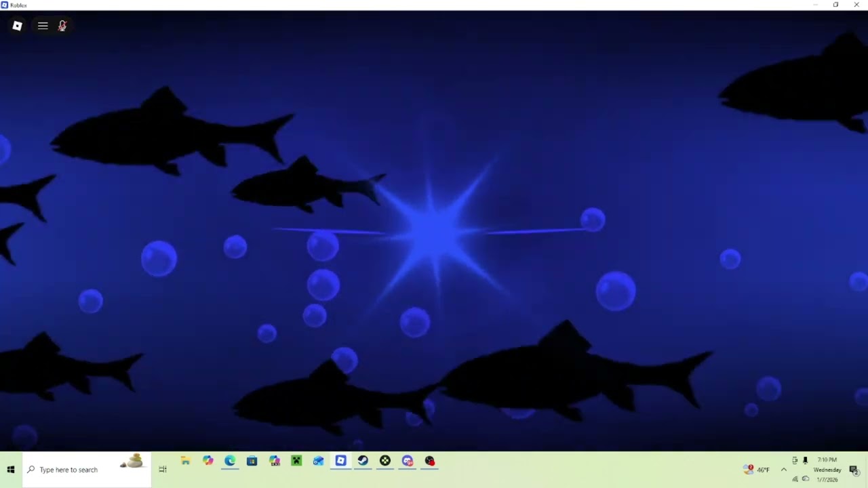This screenshot has height=488, width=868.
Task: Unmute the Roblox voice chat microphone
Action: [x=62, y=26]
